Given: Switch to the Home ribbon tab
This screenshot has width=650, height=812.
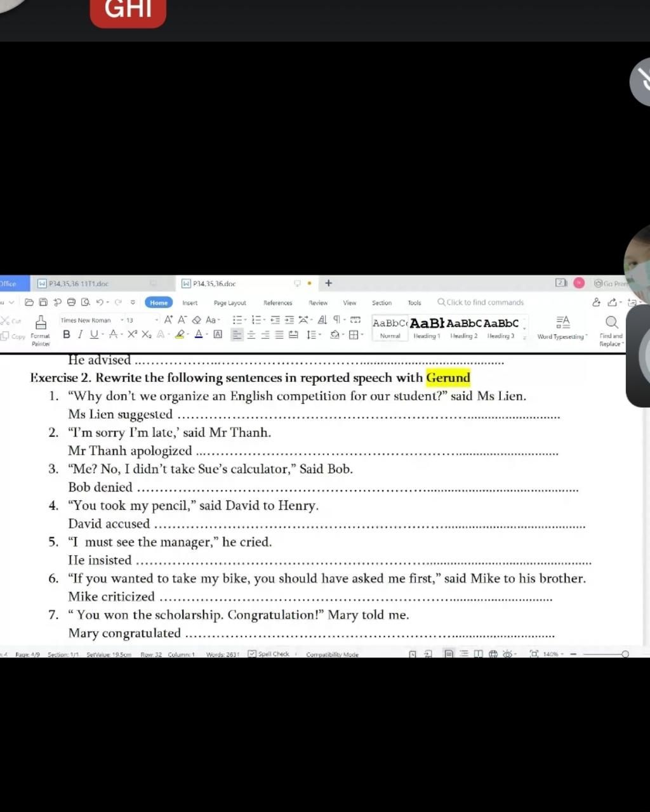Looking at the screenshot, I should coord(159,303).
